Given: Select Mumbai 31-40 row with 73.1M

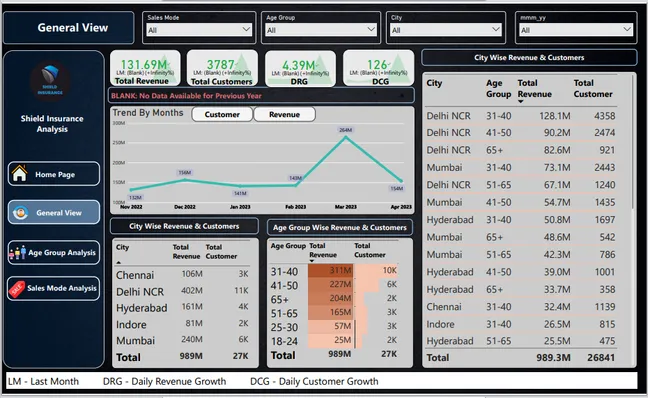Looking at the screenshot, I should click(521, 167).
